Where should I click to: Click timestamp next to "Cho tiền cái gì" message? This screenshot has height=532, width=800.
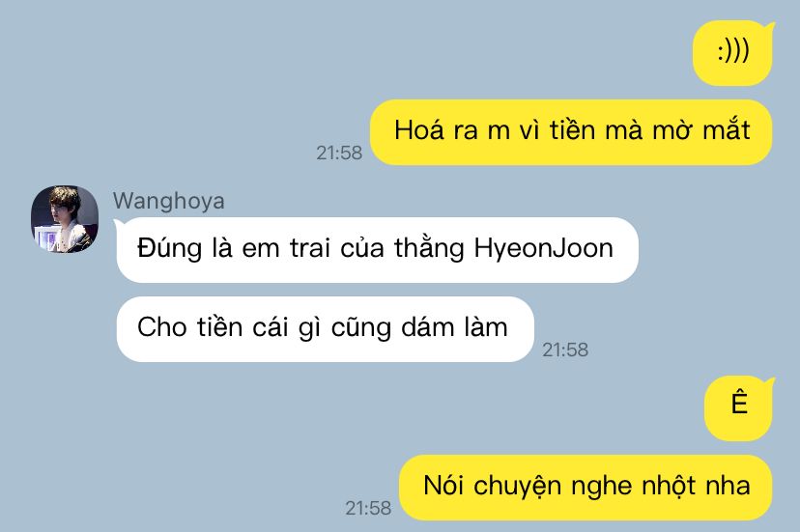(x=565, y=350)
